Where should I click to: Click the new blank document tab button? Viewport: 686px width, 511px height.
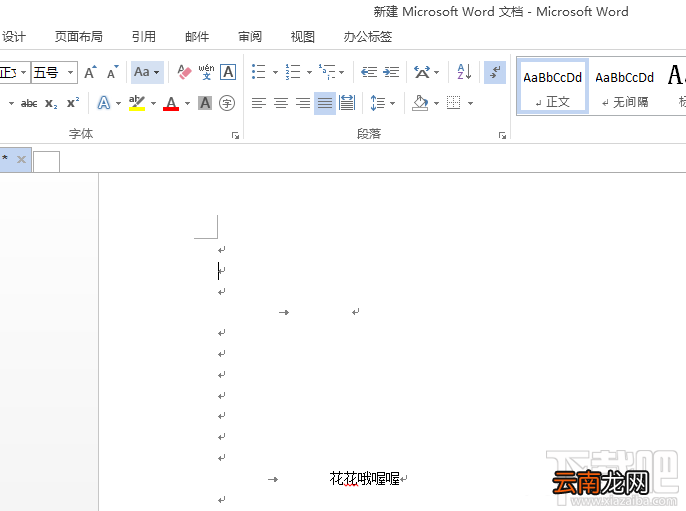tap(46, 161)
